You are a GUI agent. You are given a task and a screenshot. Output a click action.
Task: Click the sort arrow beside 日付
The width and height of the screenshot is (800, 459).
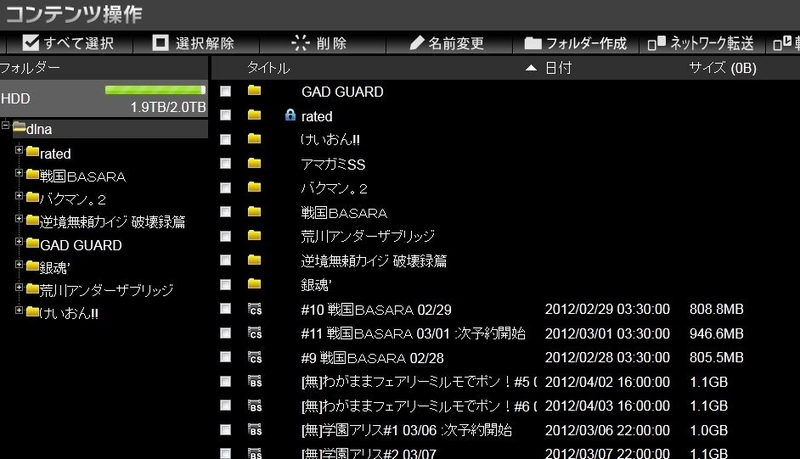531,68
